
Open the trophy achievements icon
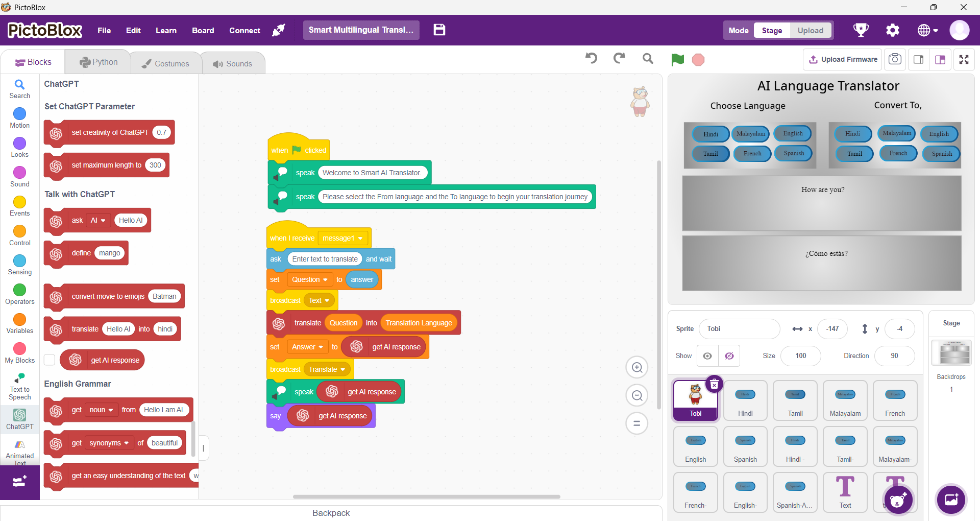[x=861, y=30]
